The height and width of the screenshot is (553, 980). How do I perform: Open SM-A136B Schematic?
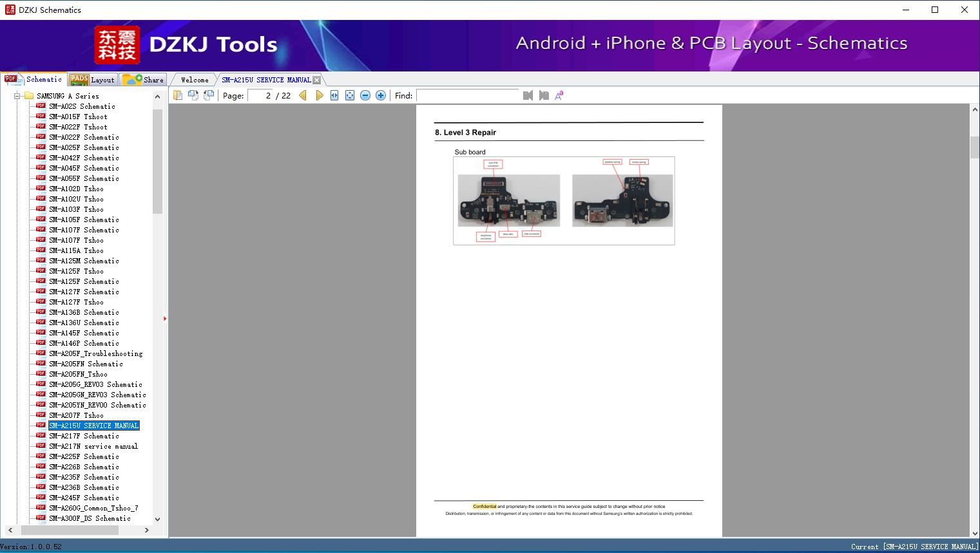[84, 312]
